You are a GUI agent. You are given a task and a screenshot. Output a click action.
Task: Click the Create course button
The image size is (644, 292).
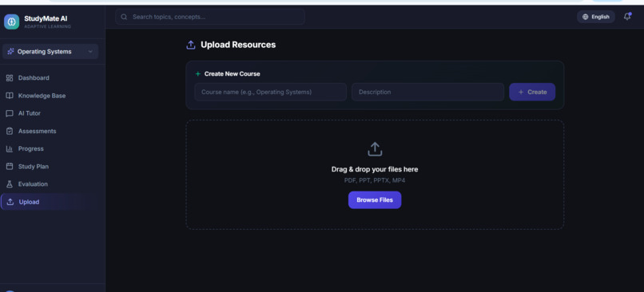tap(532, 92)
